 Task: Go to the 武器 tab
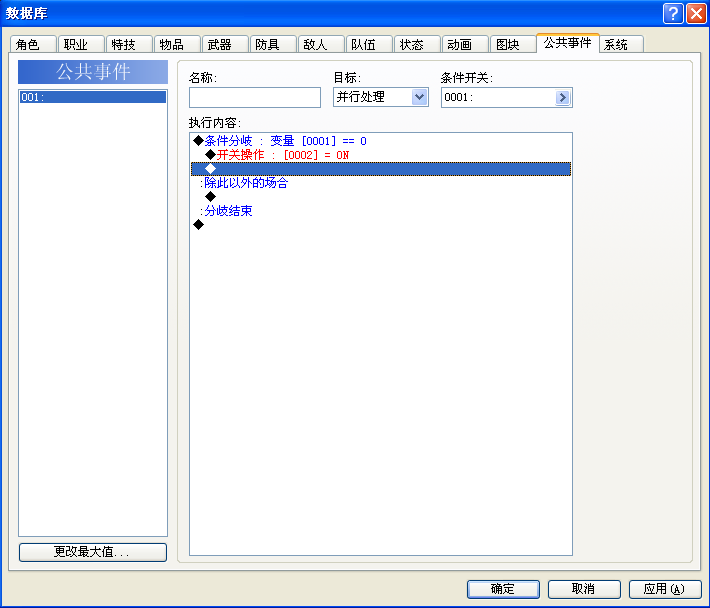click(225, 44)
